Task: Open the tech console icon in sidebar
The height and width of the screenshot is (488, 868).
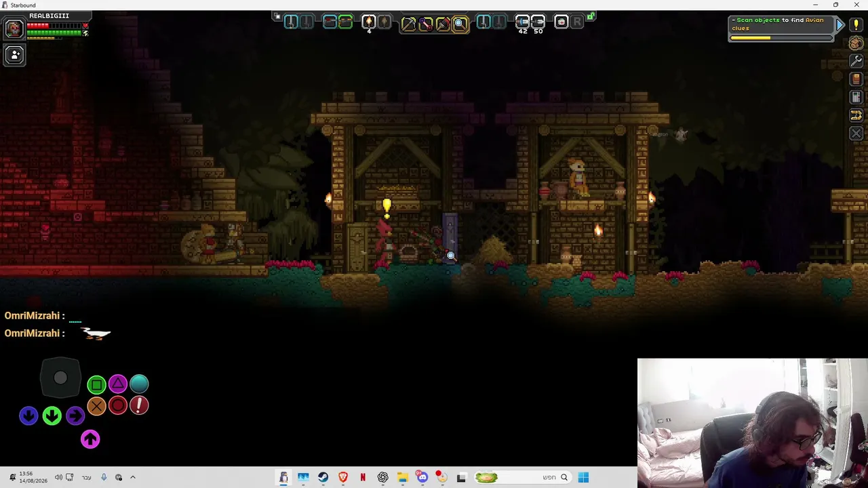Action: pyautogui.click(x=856, y=98)
